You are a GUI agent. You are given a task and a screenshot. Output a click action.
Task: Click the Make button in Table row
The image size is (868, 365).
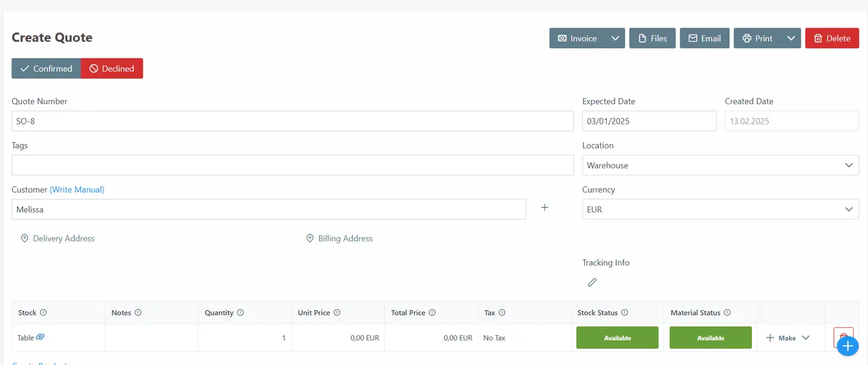[x=781, y=338]
